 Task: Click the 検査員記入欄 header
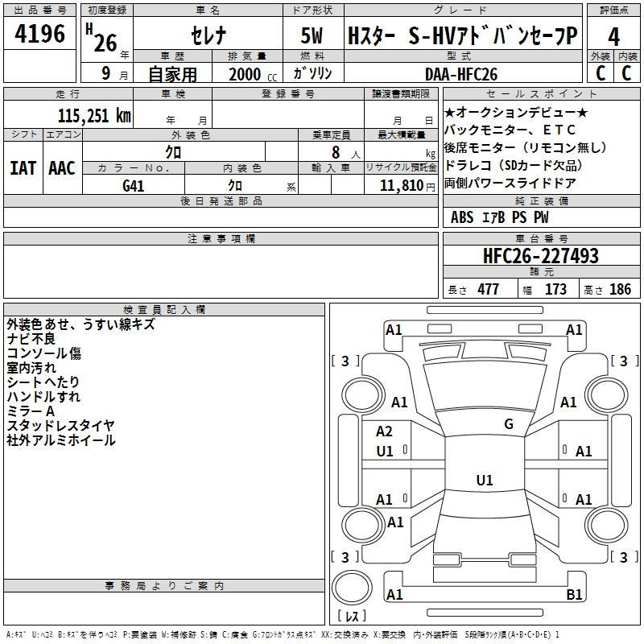[x=164, y=310]
